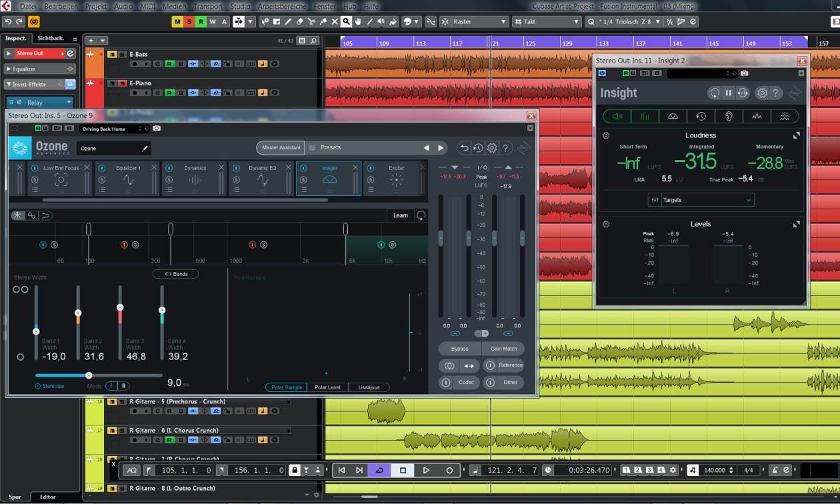
Task: Pause metering in Insight
Action: (x=729, y=93)
